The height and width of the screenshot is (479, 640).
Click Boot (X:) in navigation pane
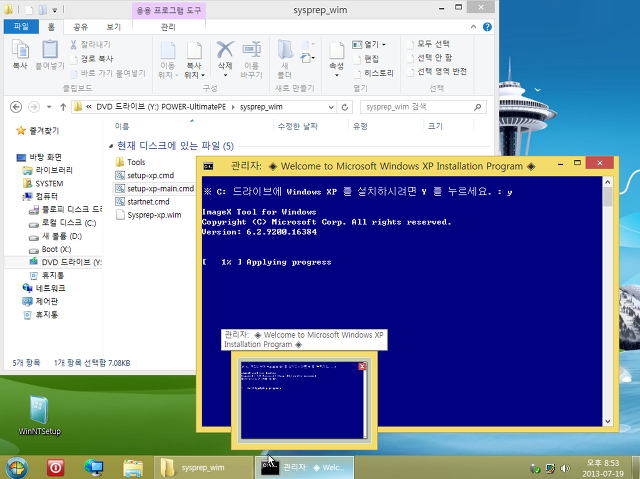(x=50, y=249)
